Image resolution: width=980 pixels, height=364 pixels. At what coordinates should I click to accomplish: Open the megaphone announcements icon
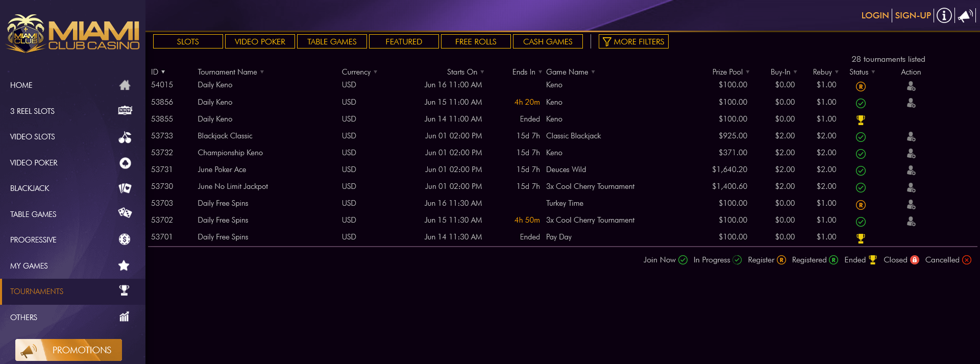tap(965, 15)
